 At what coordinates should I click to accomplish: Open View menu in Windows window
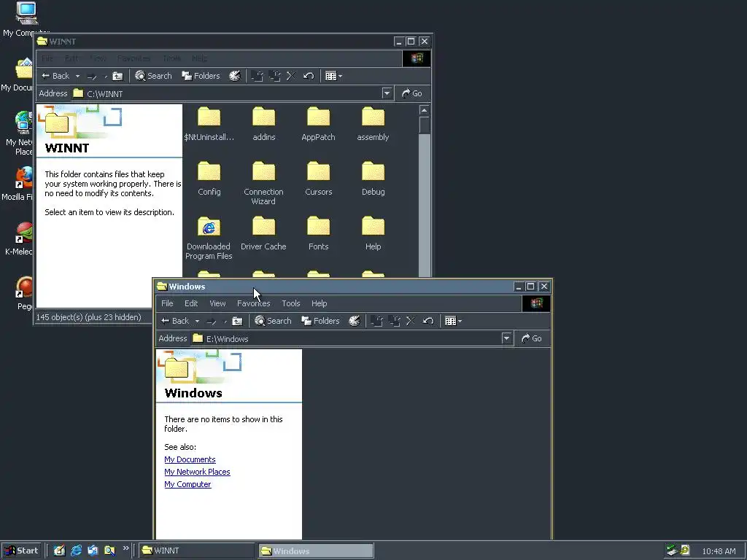tap(217, 303)
